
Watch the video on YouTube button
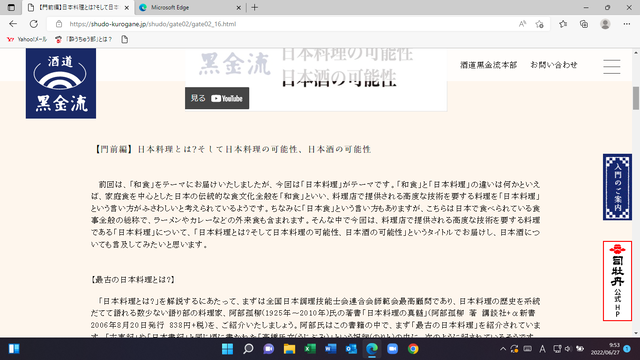click(x=217, y=98)
